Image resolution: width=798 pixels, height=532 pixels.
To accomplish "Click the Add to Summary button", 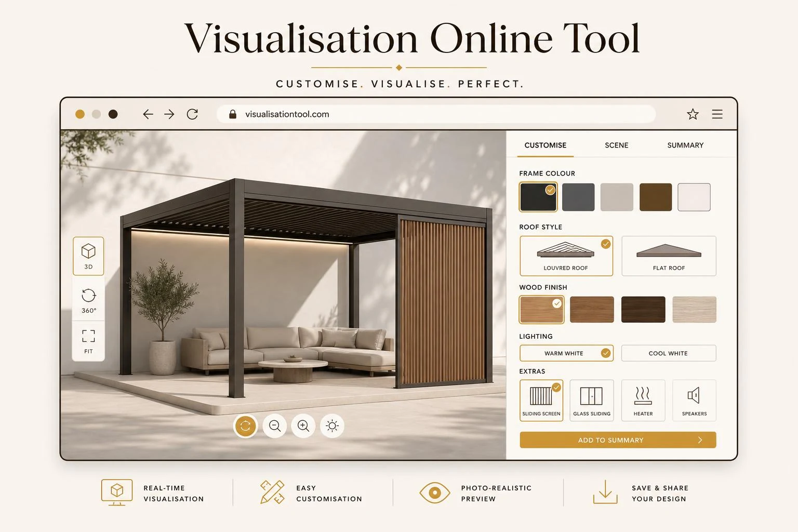I will tap(618, 440).
